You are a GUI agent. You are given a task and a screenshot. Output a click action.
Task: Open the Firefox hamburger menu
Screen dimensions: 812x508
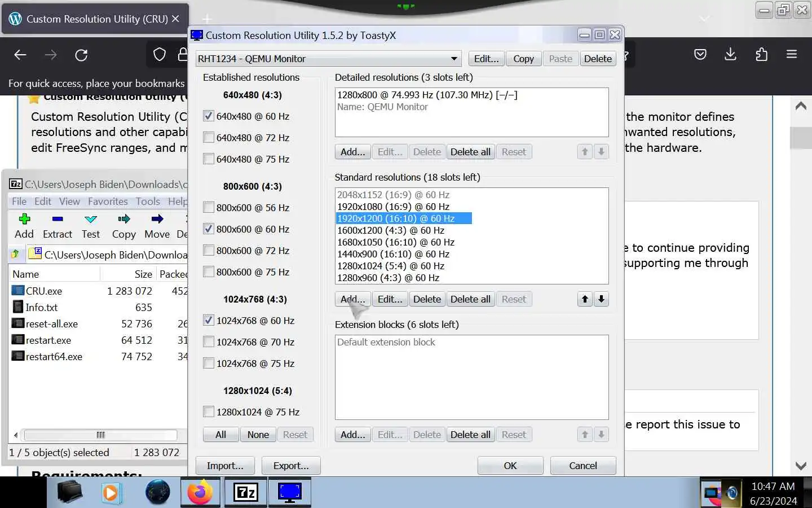[792, 55]
